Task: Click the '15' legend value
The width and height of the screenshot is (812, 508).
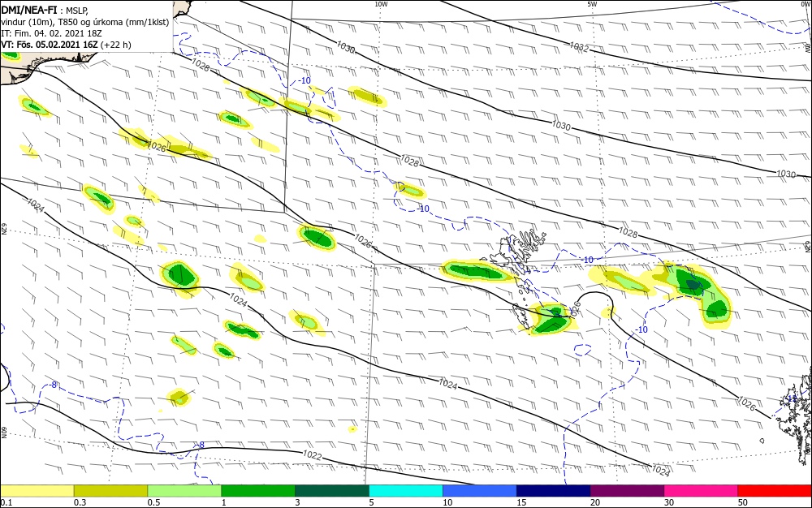Action: coord(521,502)
